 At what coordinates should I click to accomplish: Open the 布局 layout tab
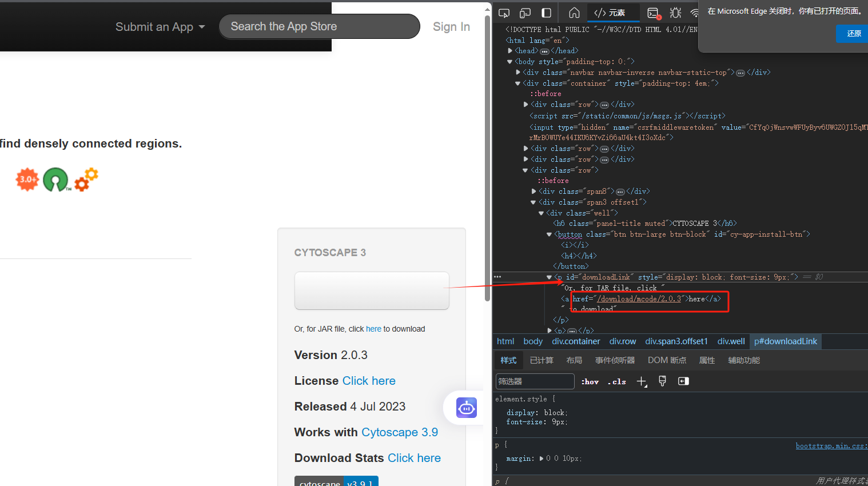pos(574,360)
